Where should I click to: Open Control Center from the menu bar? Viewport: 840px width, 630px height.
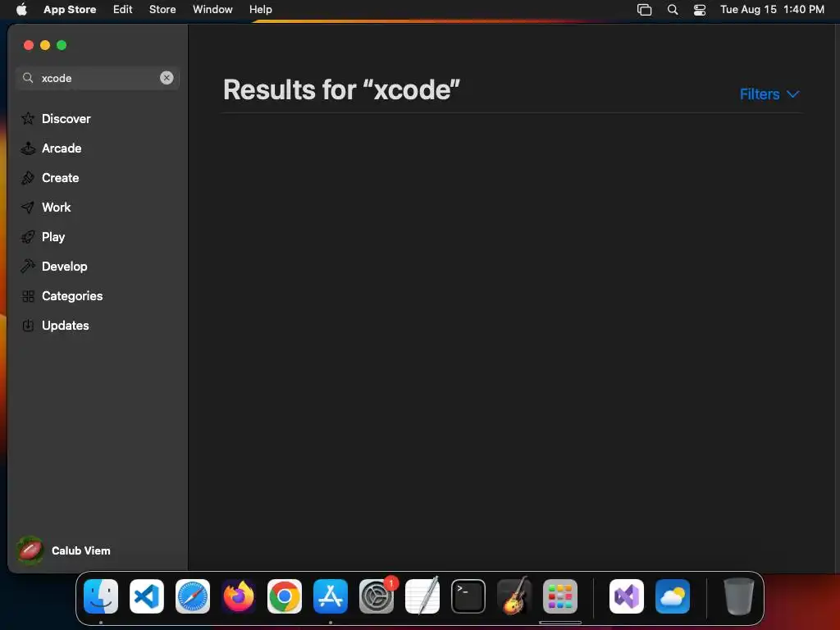coord(700,10)
